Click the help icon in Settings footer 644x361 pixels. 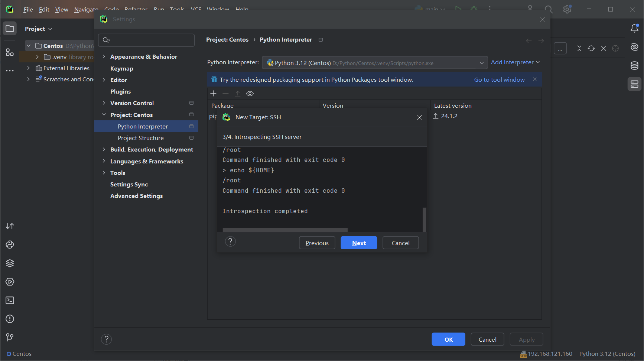coord(106,339)
